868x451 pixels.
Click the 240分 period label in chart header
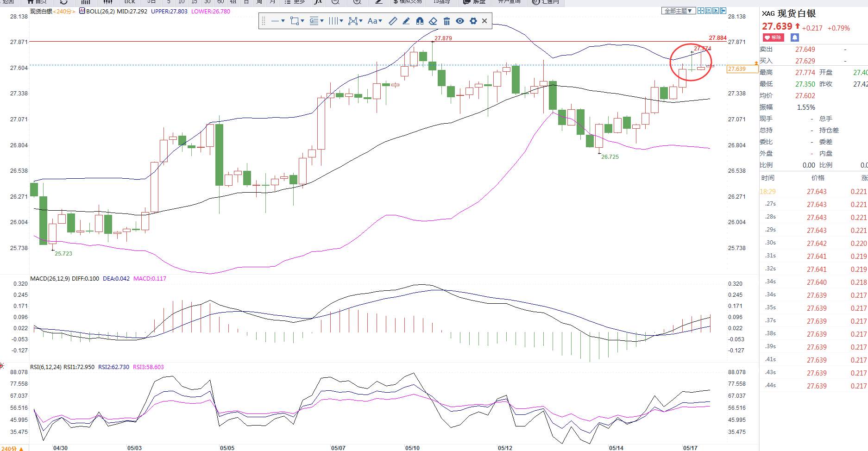64,12
